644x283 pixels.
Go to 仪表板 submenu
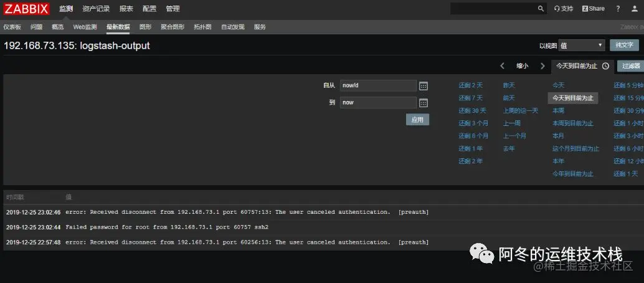click(x=12, y=27)
